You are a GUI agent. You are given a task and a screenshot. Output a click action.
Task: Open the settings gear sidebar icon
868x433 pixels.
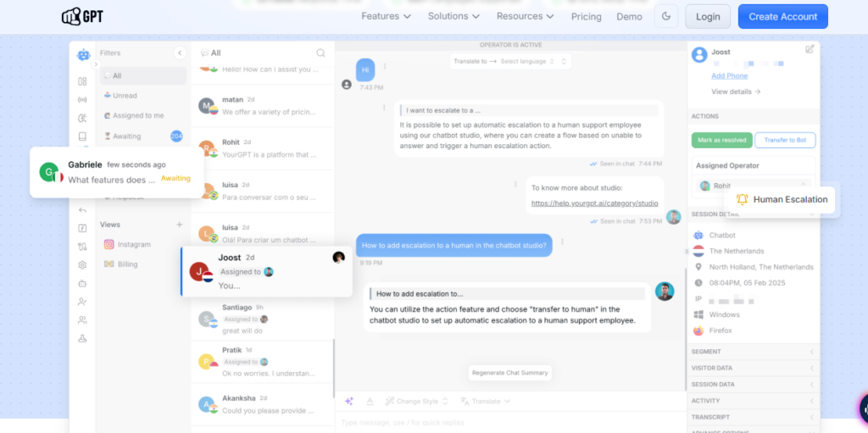pyautogui.click(x=82, y=264)
